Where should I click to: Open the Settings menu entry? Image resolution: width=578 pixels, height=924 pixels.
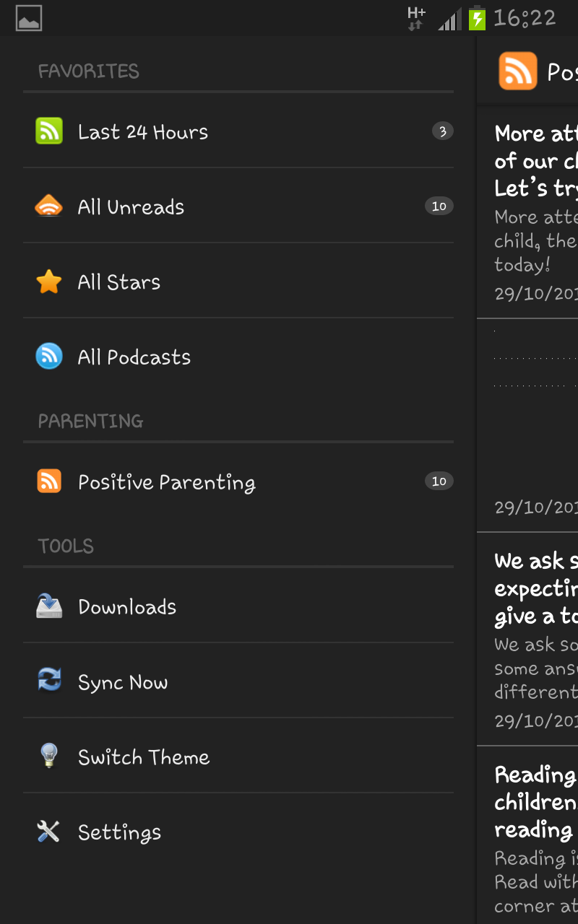tap(119, 832)
